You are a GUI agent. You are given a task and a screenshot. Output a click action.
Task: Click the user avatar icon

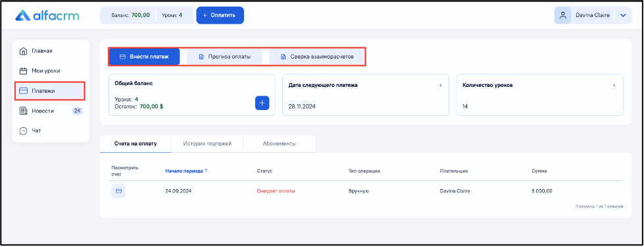click(x=562, y=16)
